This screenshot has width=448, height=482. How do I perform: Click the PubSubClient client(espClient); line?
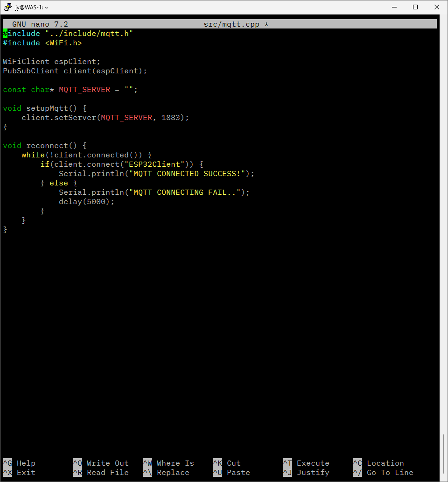[75, 71]
